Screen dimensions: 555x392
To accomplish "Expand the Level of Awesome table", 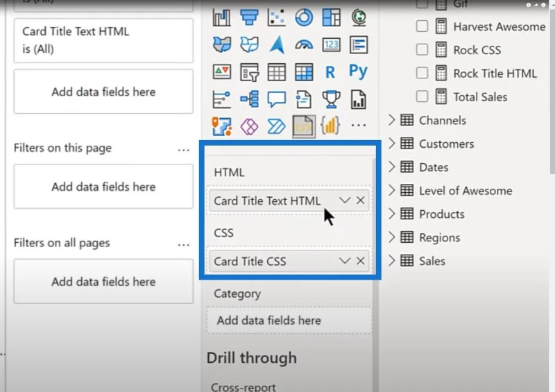I will click(391, 191).
